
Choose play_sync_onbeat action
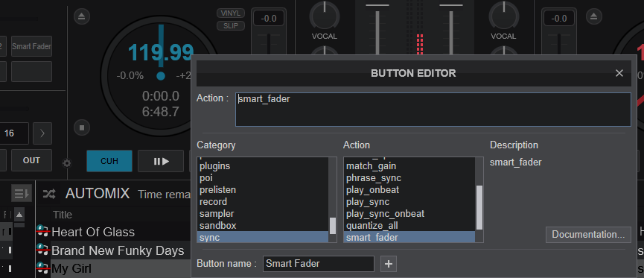[x=409, y=214]
